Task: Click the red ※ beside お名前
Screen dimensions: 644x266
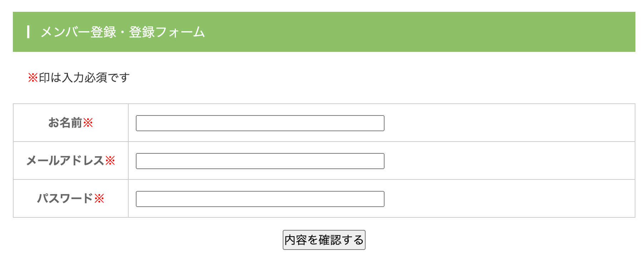Action: point(88,123)
